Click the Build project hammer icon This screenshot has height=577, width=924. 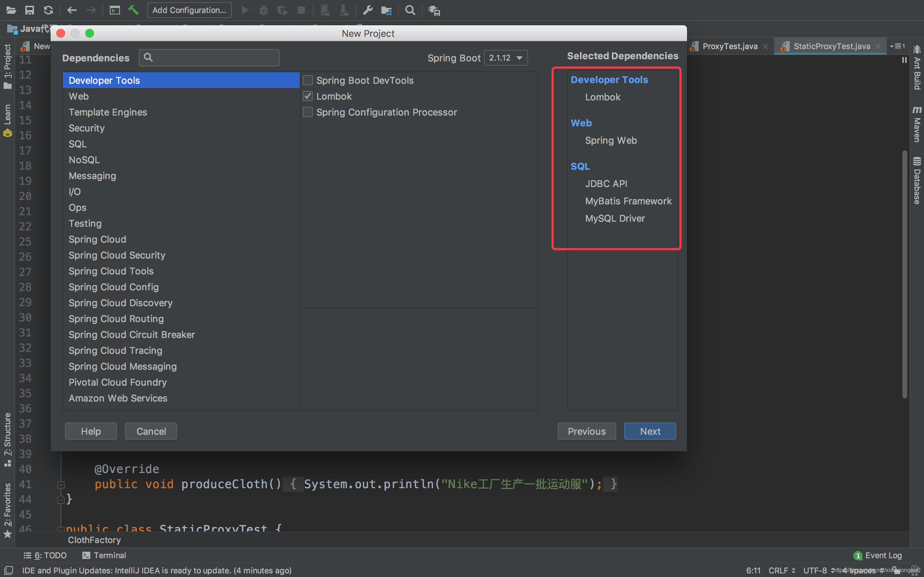[x=133, y=10]
